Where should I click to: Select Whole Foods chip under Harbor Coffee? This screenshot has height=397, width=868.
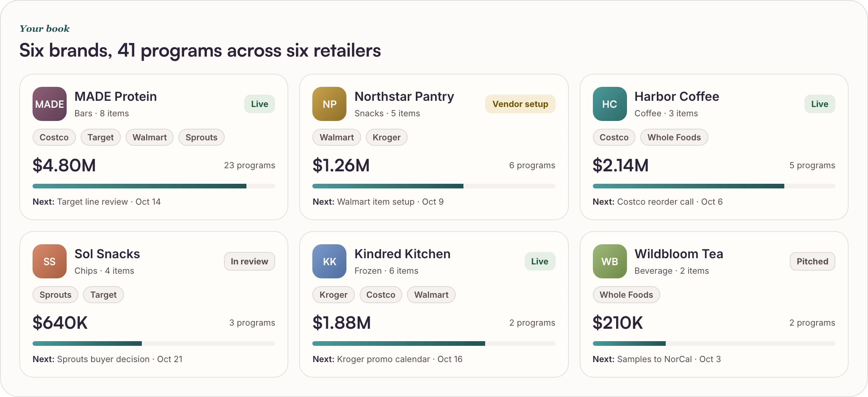[x=674, y=137]
